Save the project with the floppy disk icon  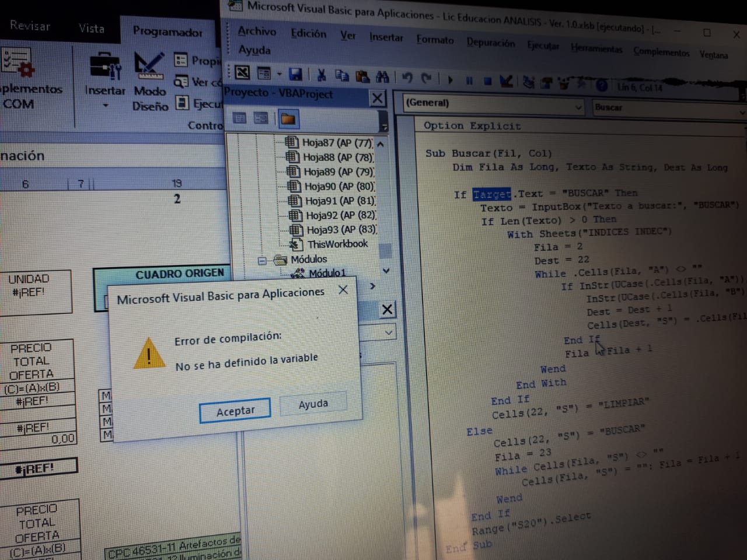coord(295,74)
